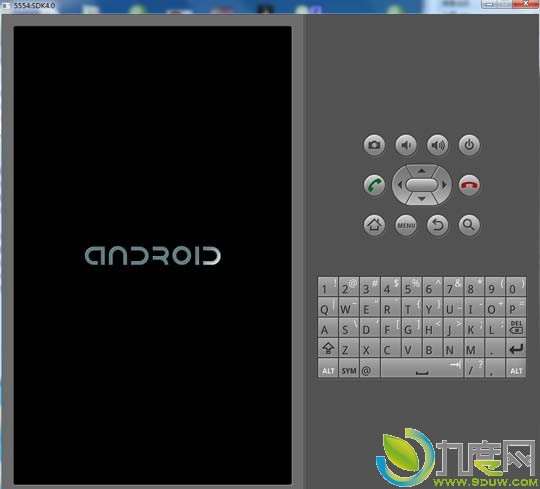Click the Q key
Viewport: 540px width, 489px height.
point(328,307)
